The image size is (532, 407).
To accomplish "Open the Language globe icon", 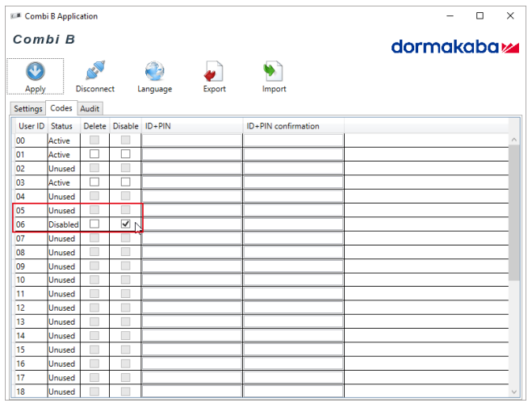I will click(154, 71).
